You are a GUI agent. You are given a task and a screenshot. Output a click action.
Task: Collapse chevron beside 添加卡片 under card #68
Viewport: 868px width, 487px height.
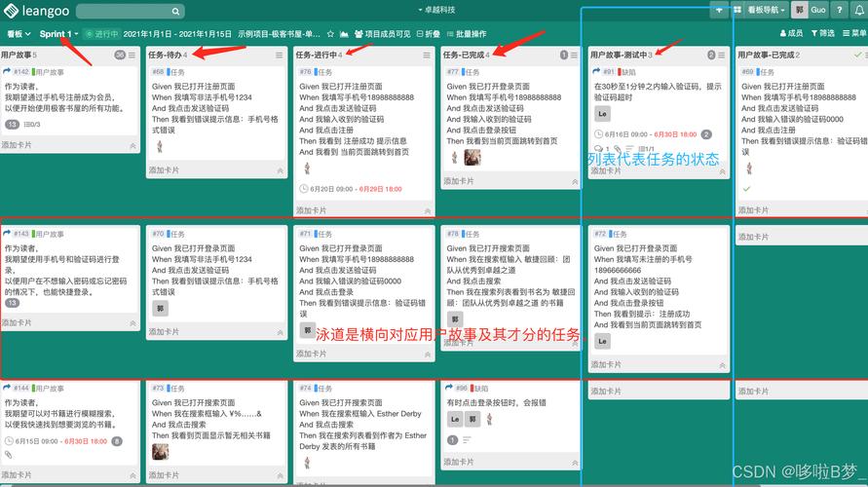tap(281, 171)
